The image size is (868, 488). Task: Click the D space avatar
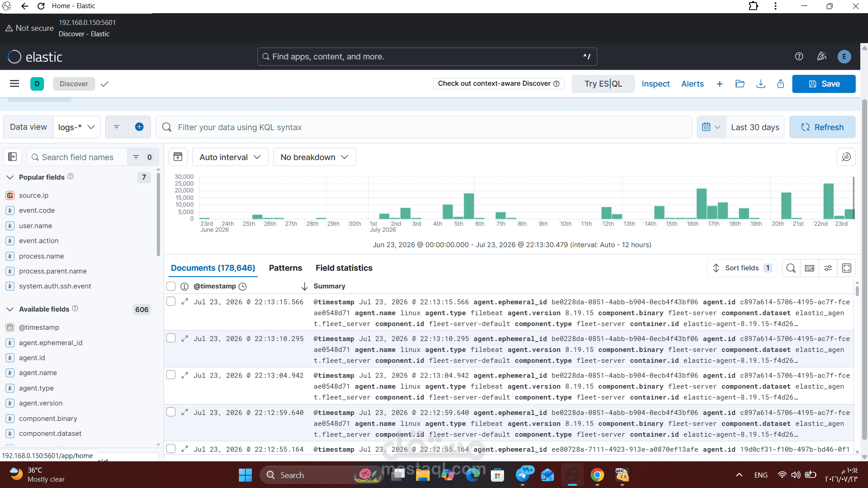37,83
